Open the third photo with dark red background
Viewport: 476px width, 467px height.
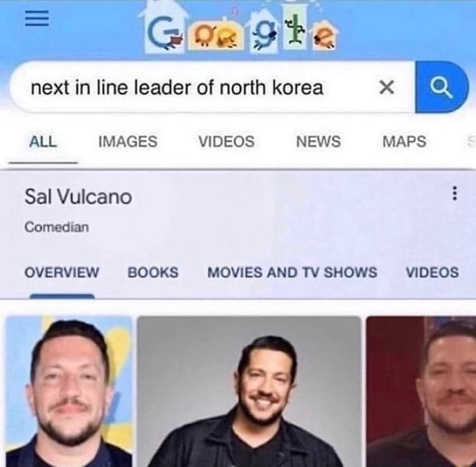click(421, 391)
